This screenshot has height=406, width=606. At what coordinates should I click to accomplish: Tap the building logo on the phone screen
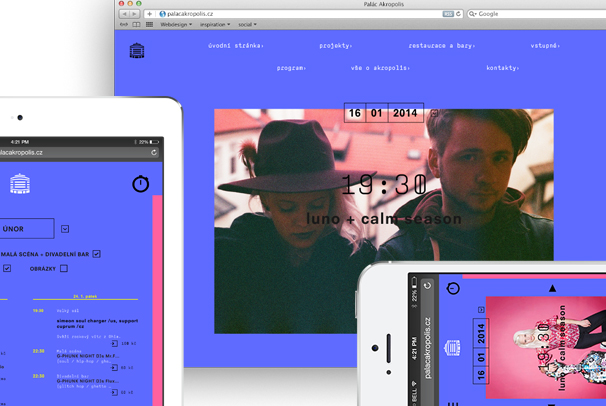click(452, 346)
